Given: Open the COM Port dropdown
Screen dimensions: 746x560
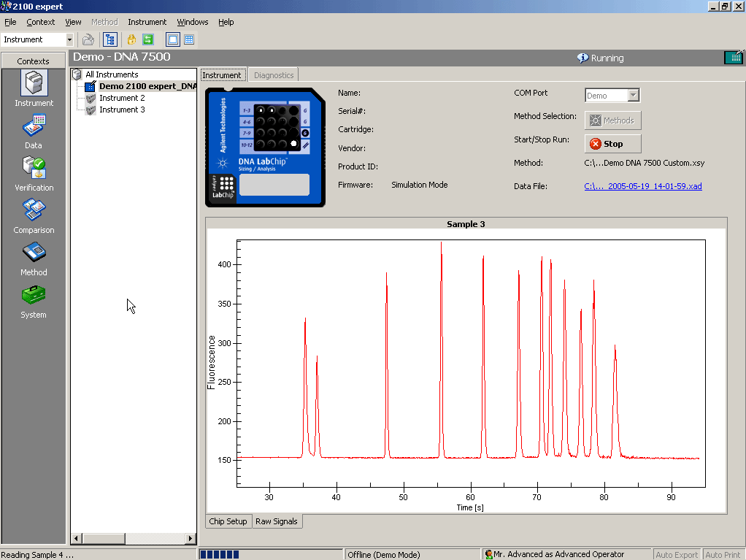Looking at the screenshot, I should [633, 95].
